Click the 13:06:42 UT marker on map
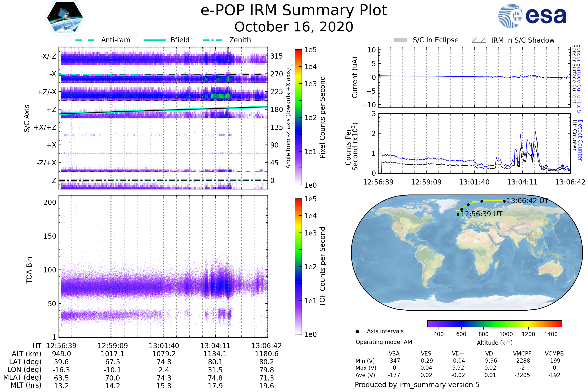The image size is (588, 392). (504, 201)
